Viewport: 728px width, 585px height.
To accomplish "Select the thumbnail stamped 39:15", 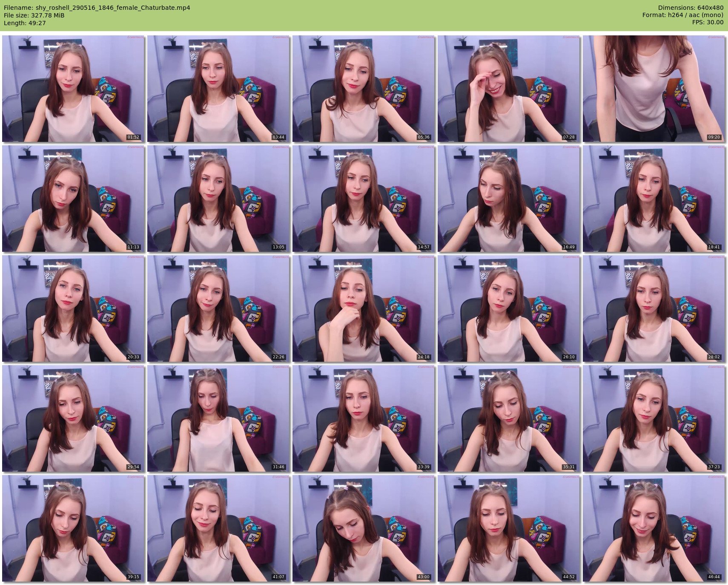I will point(73,528).
